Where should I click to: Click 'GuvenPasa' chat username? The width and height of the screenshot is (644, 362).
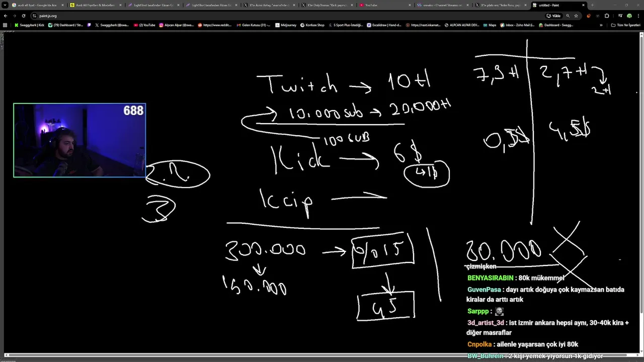[484, 290]
